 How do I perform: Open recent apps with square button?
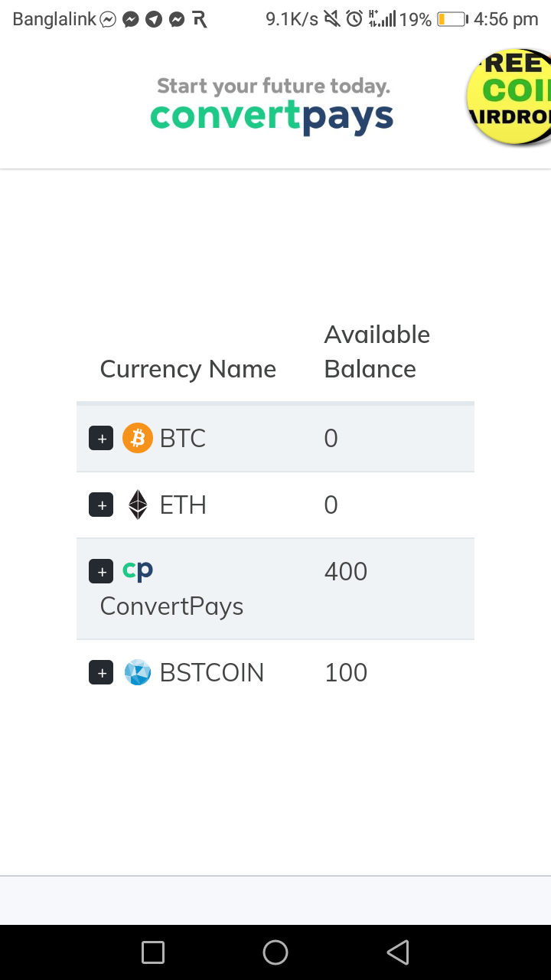[153, 952]
